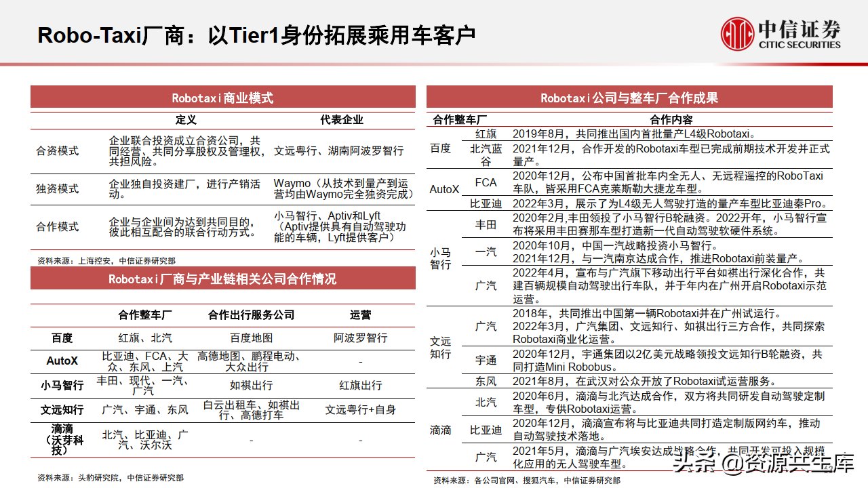Click the 文远粤行、湖南阿波罗智行 cell

pos(338,151)
